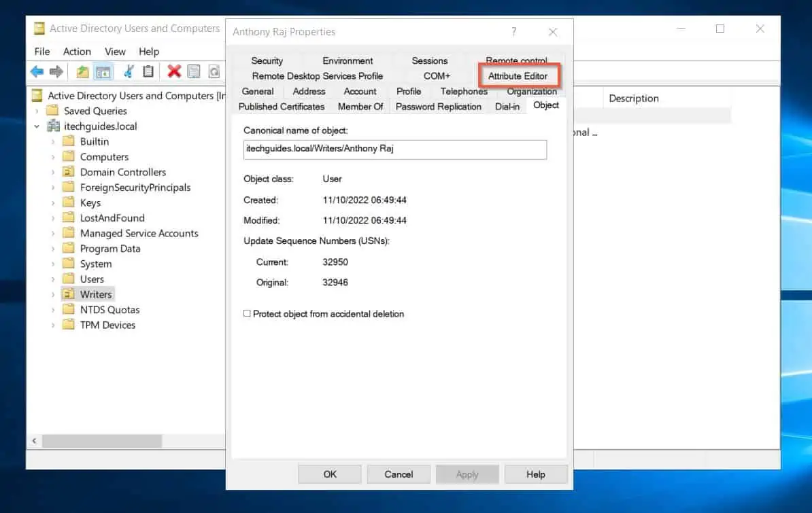Open the View menu
Image resolution: width=812 pixels, height=513 pixels.
click(115, 51)
